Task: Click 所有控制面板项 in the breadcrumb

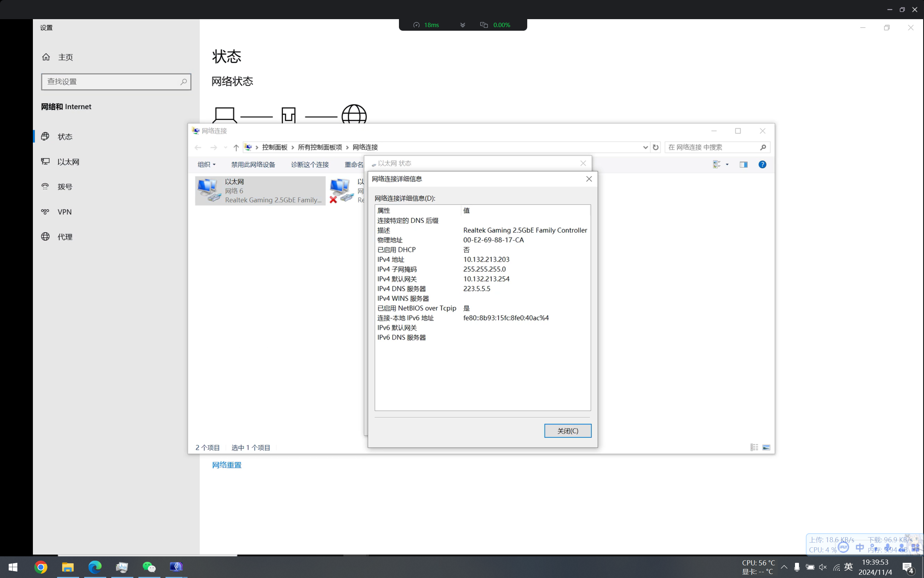Action: (x=319, y=147)
